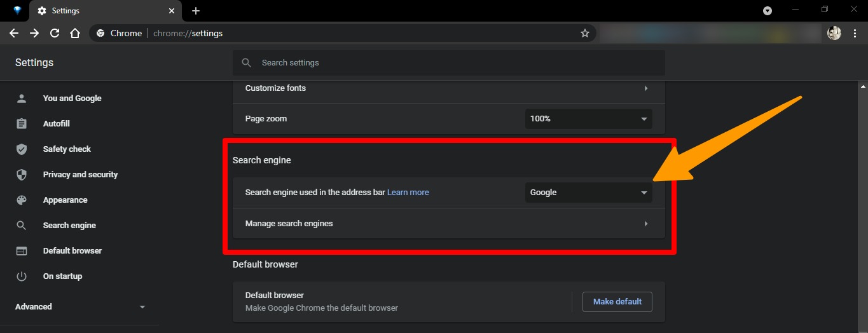Click the Default browser window icon
Viewport: 868px width, 333px height.
(x=22, y=251)
